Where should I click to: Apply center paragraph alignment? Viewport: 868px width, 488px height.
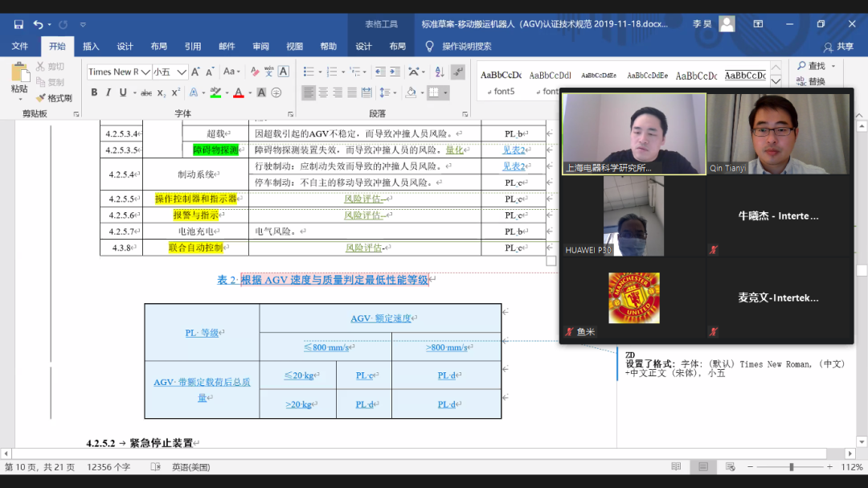[323, 92]
